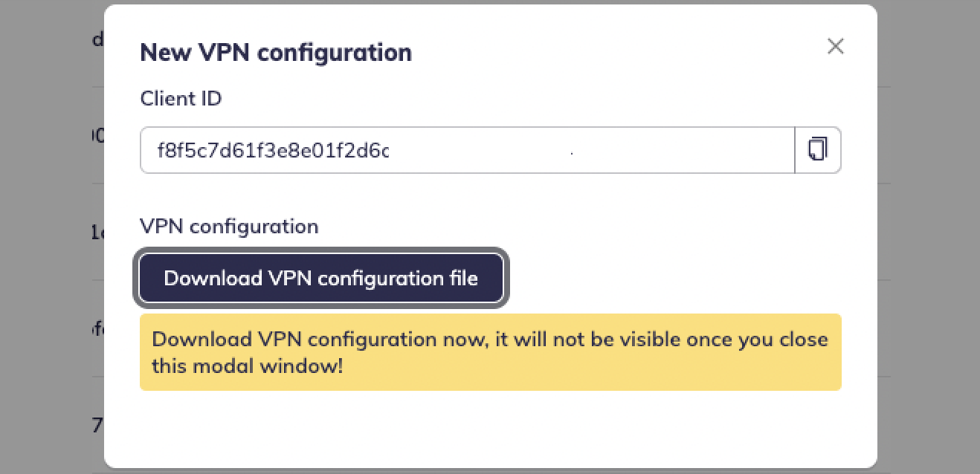Click the highlighted Download VPN configuration file button
This screenshot has height=474, width=980.
[x=321, y=278]
